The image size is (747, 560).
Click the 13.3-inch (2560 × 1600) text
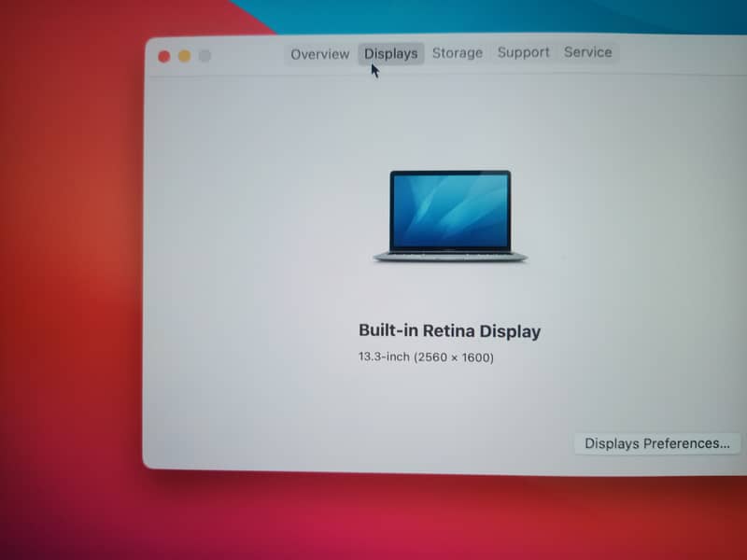click(x=426, y=357)
